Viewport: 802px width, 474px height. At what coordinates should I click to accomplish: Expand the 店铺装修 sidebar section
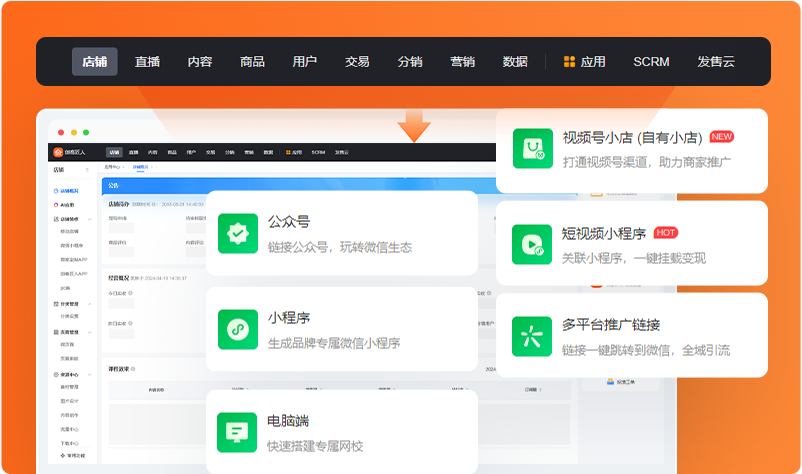(70, 217)
